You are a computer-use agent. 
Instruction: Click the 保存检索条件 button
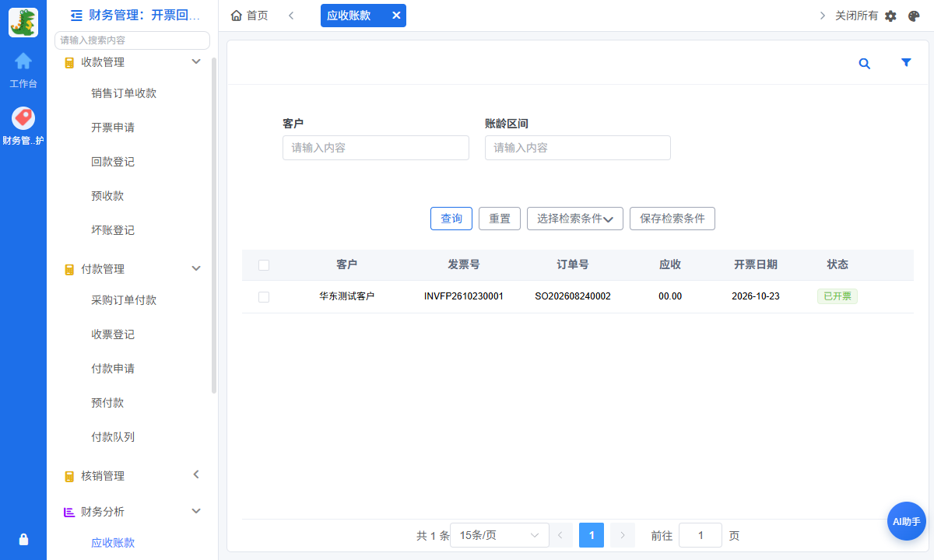(672, 219)
